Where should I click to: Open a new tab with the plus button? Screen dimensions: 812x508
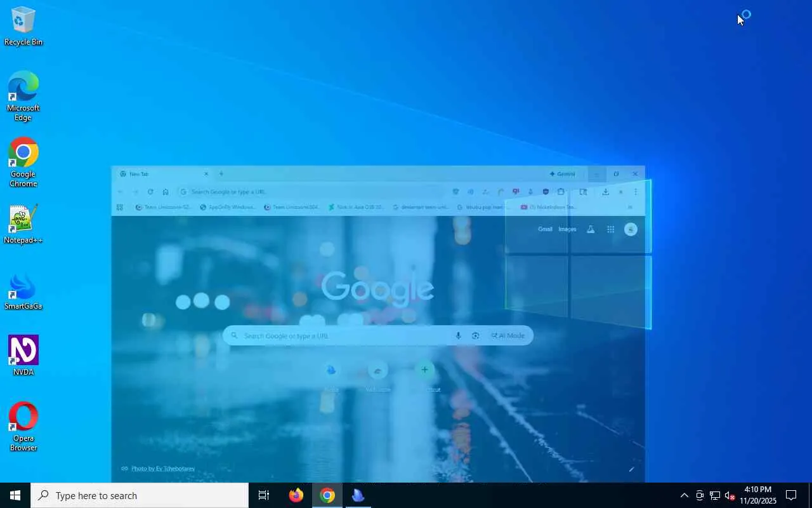pos(221,174)
